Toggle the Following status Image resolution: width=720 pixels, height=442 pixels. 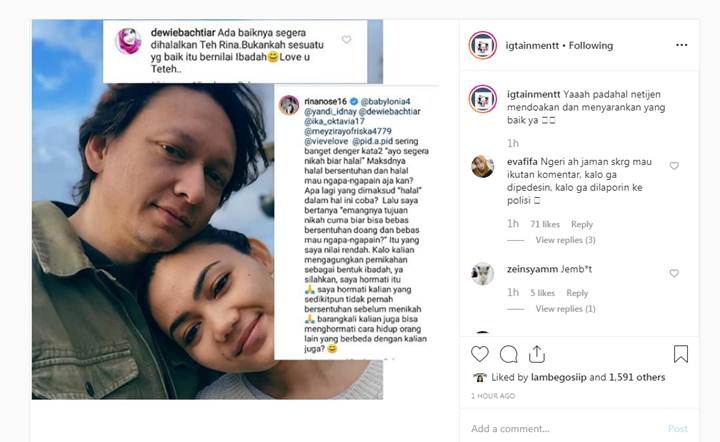coord(591,45)
